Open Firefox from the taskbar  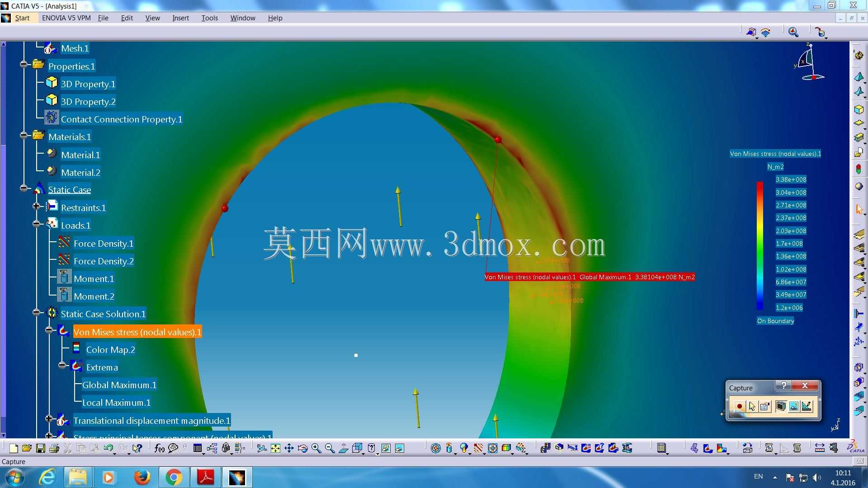pyautogui.click(x=142, y=477)
